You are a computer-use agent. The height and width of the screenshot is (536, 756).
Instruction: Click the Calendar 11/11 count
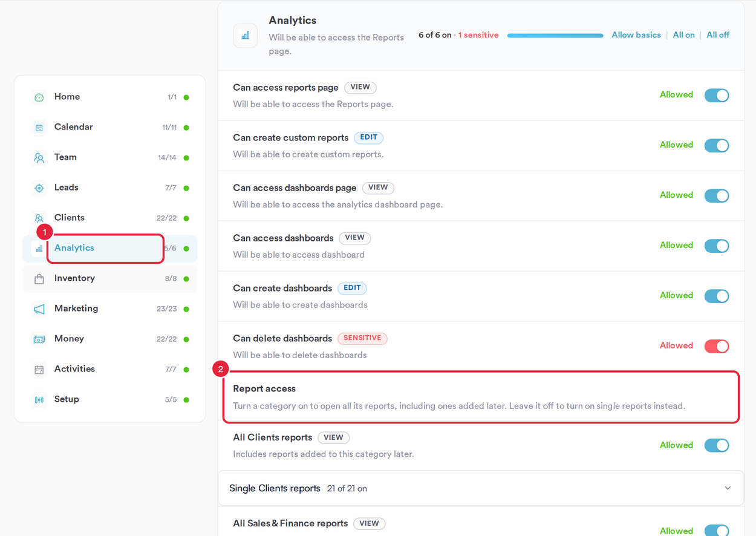click(169, 128)
